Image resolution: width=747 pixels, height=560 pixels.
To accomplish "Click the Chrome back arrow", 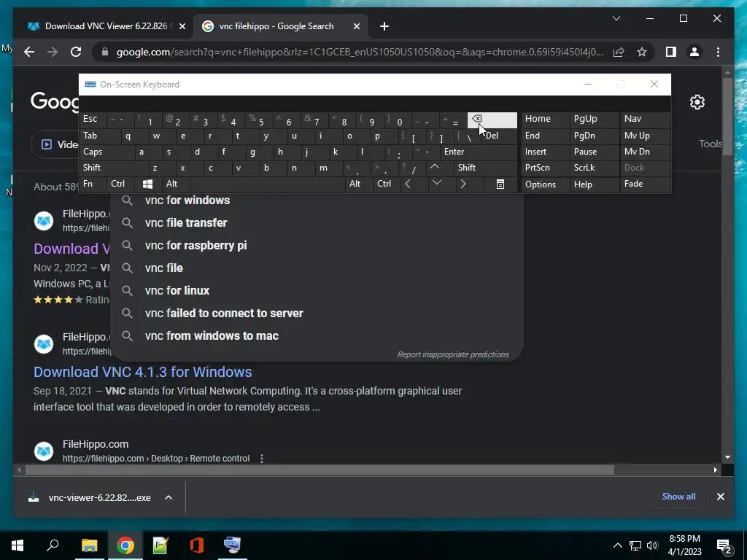I will (x=29, y=52).
